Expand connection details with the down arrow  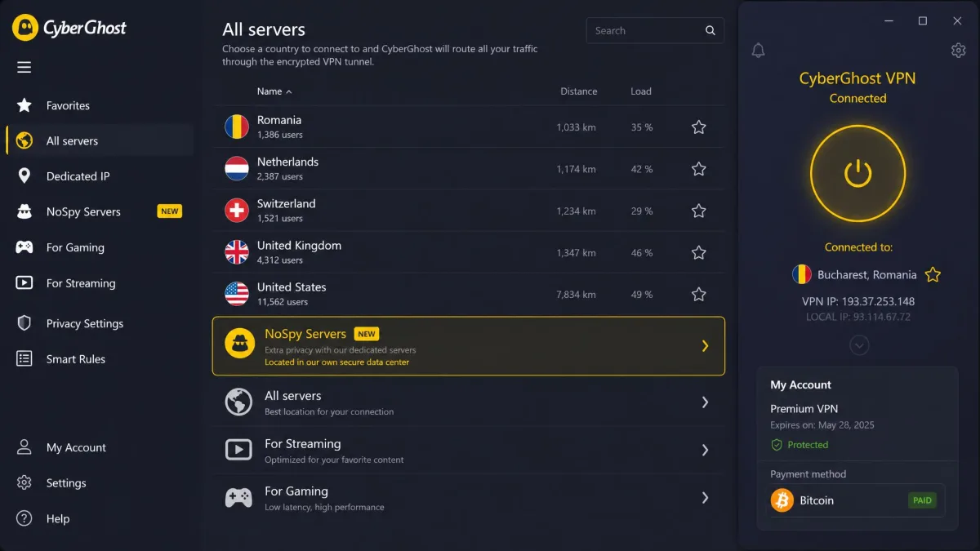(x=858, y=345)
